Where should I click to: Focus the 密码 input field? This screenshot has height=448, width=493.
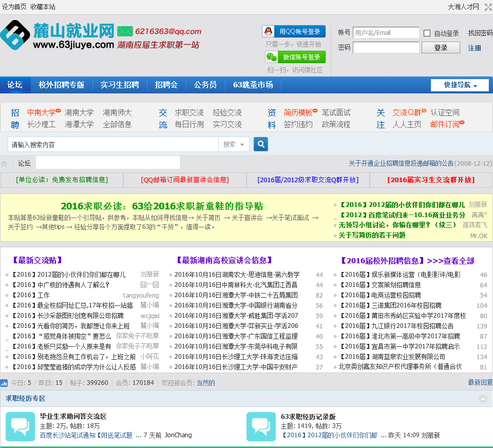386,47
